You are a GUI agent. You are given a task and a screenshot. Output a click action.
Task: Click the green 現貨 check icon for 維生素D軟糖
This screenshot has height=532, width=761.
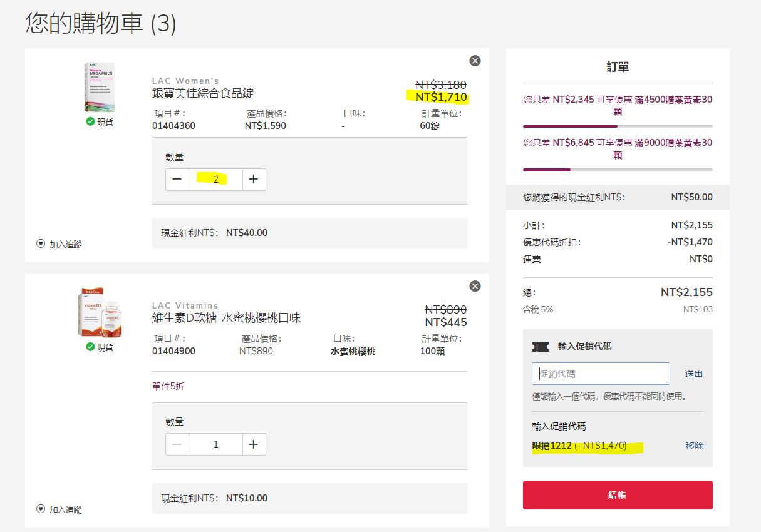tap(90, 347)
